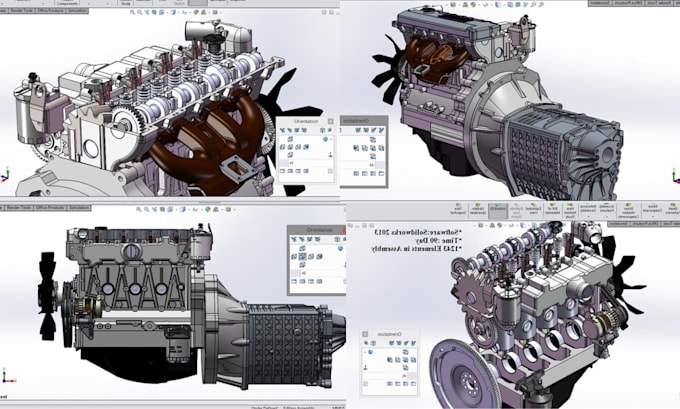Open Section View in the upper-left view toolbar
Viewport: 680px width, 409px height.
click(154, 13)
